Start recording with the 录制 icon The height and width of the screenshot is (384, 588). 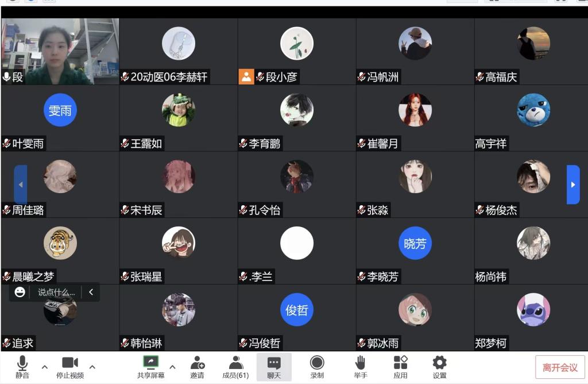click(317, 367)
